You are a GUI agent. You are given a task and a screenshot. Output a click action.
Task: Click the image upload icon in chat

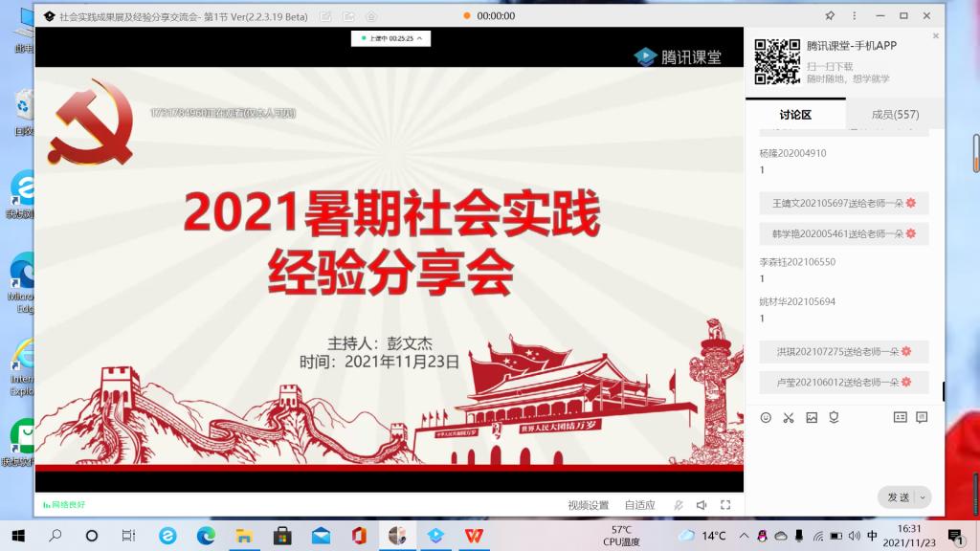812,417
